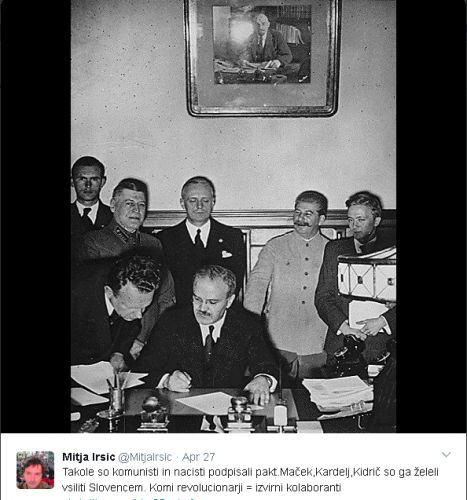Image resolution: width=467 pixels, height=500 pixels.
Task: Click the black letterbox left of photo
Action: point(36,216)
